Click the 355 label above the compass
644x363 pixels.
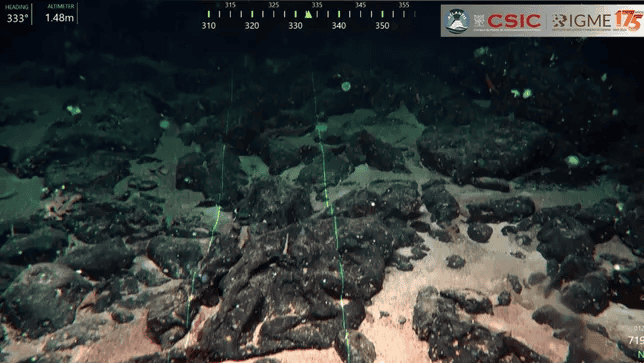point(404,5)
